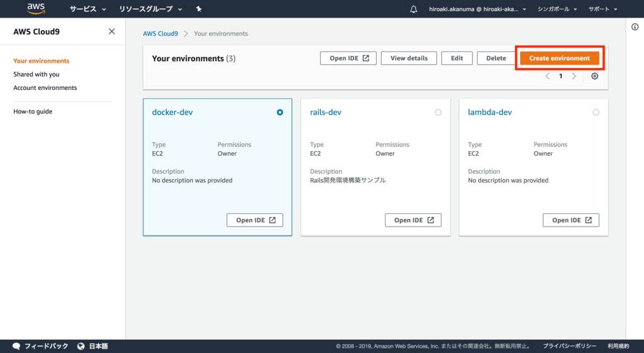Open the hiroaki.akanuma account dropdown
The height and width of the screenshot is (353, 644).
pos(478,9)
